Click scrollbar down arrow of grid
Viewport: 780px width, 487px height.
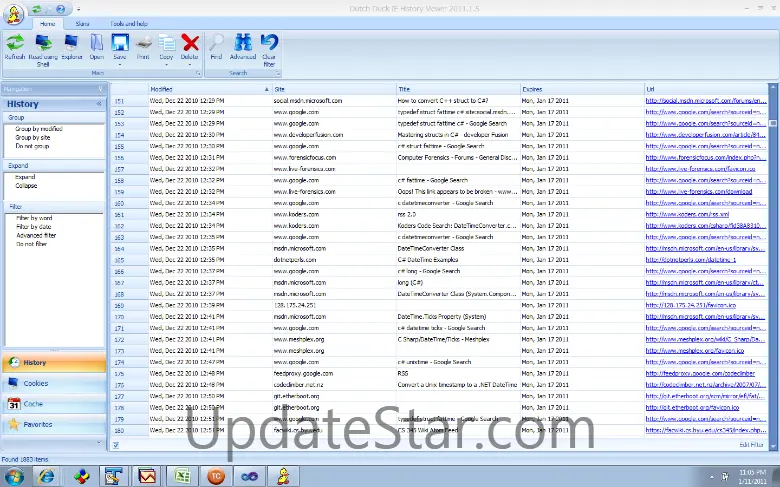[773, 447]
